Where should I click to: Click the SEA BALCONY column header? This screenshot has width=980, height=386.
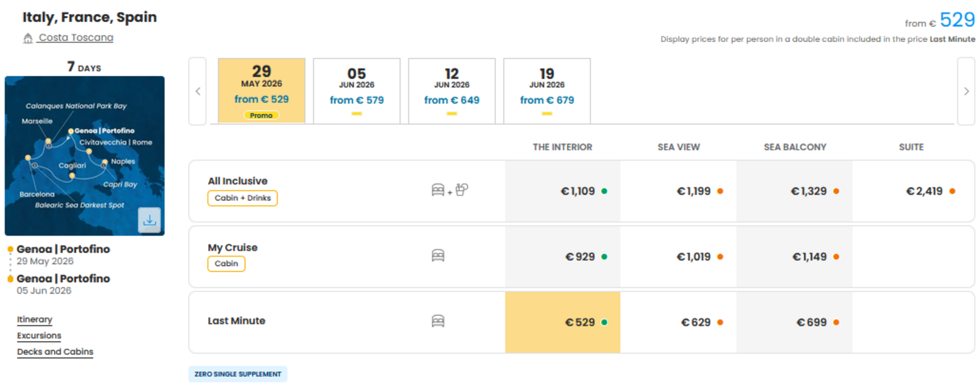click(795, 147)
